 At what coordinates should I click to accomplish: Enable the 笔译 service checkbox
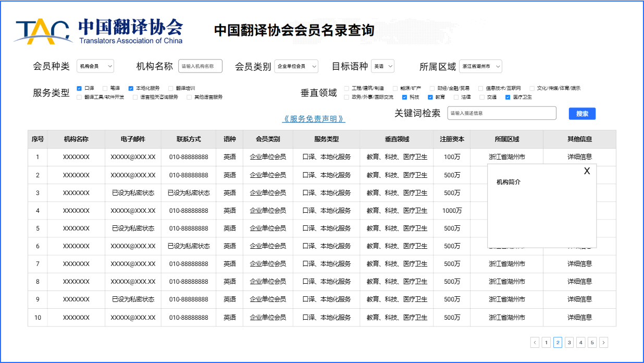(x=105, y=88)
